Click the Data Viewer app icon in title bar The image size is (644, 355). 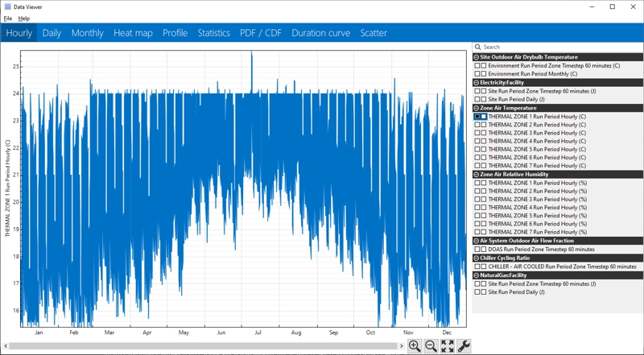point(7,6)
